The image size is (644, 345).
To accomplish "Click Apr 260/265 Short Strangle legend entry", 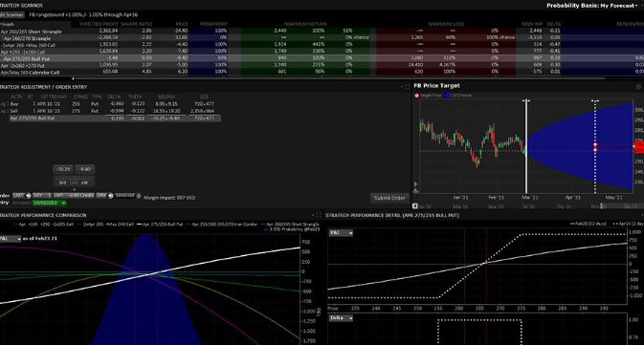I will (290, 225).
